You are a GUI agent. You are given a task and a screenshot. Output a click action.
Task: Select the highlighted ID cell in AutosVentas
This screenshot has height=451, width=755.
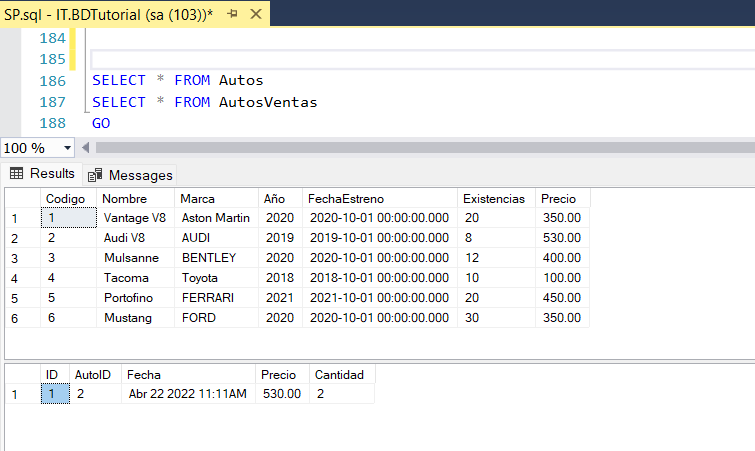click(x=55, y=394)
